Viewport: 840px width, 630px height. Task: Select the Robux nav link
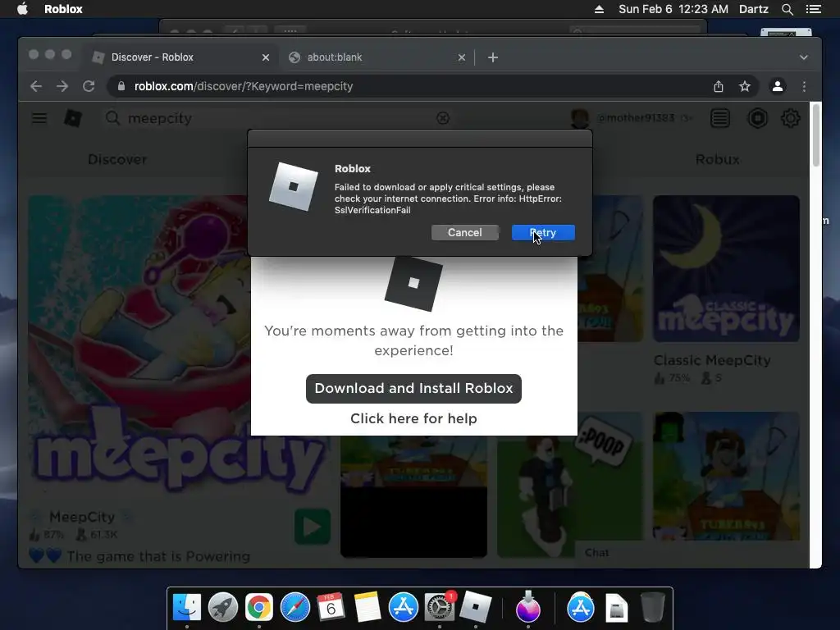click(x=717, y=159)
